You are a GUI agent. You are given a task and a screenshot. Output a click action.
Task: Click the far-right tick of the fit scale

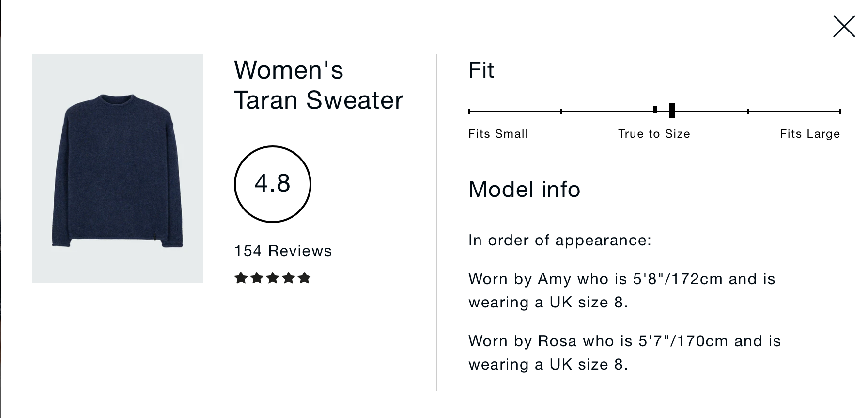click(840, 112)
